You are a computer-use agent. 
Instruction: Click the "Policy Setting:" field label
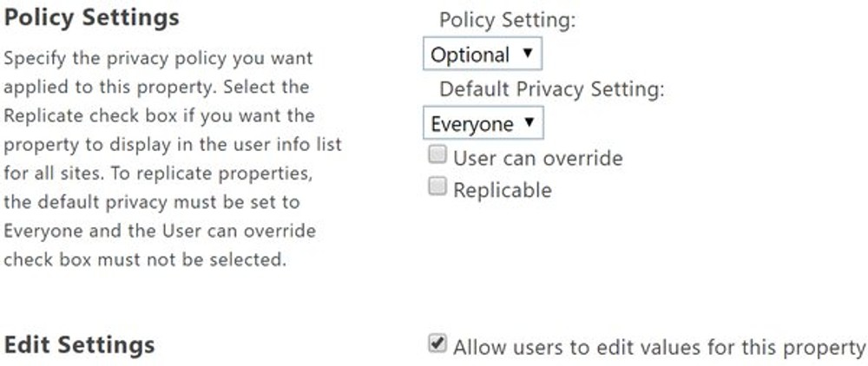(x=507, y=20)
